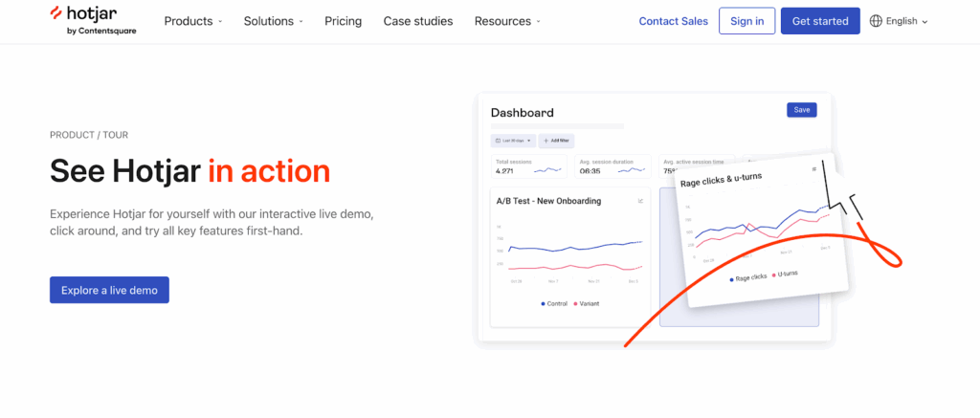Click the Sign in button
The height and width of the screenshot is (418, 980).
[746, 21]
